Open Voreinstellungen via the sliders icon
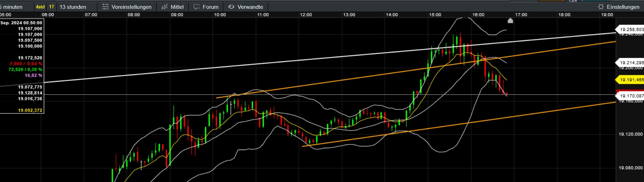The height and width of the screenshot is (182, 644). pos(105,7)
